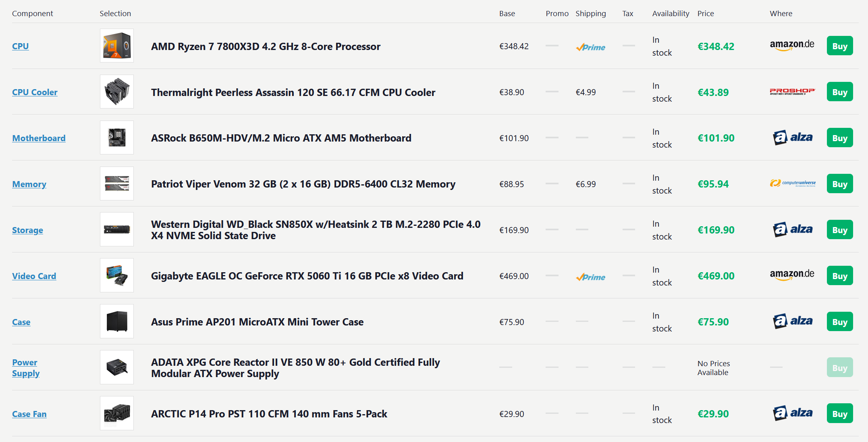Click the alza logo in Storage row
The width and height of the screenshot is (868, 442).
[793, 229]
